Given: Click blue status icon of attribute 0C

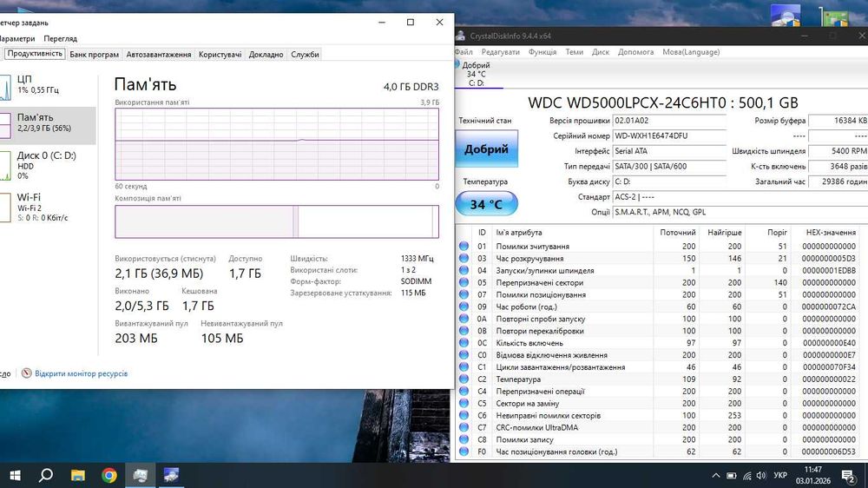Looking at the screenshot, I should coord(464,343).
